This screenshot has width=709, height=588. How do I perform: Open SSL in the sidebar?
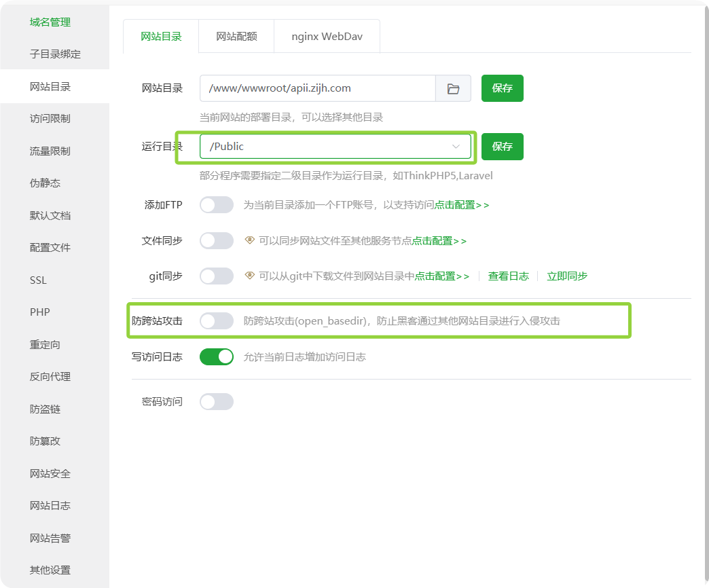coord(38,280)
